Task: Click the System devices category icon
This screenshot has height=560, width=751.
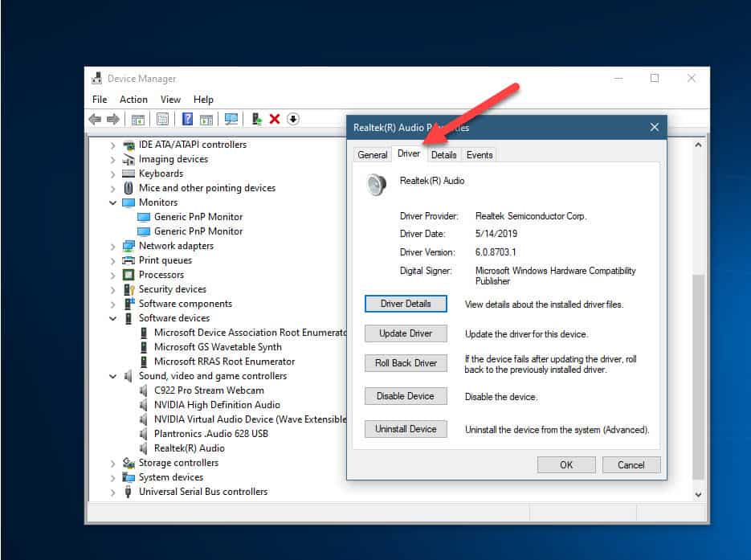Action: (129, 477)
